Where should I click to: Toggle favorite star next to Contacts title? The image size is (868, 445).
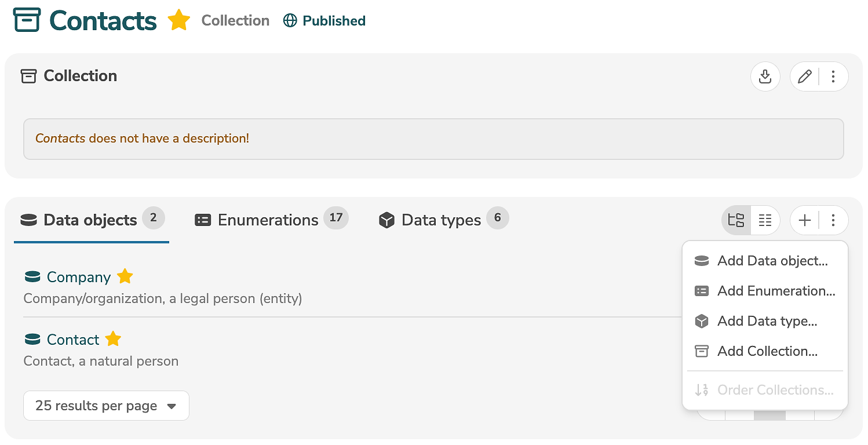coord(179,21)
